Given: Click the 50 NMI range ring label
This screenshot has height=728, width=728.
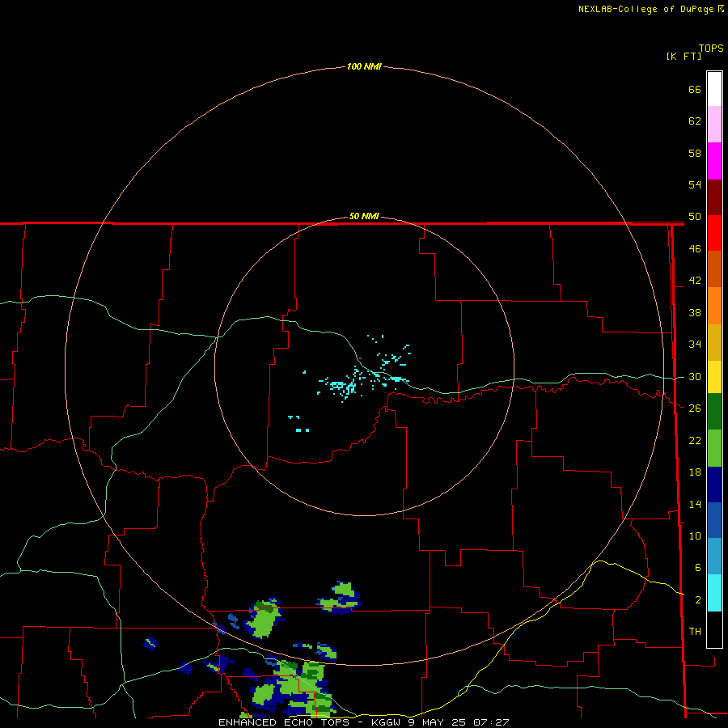Looking at the screenshot, I should point(364,216).
